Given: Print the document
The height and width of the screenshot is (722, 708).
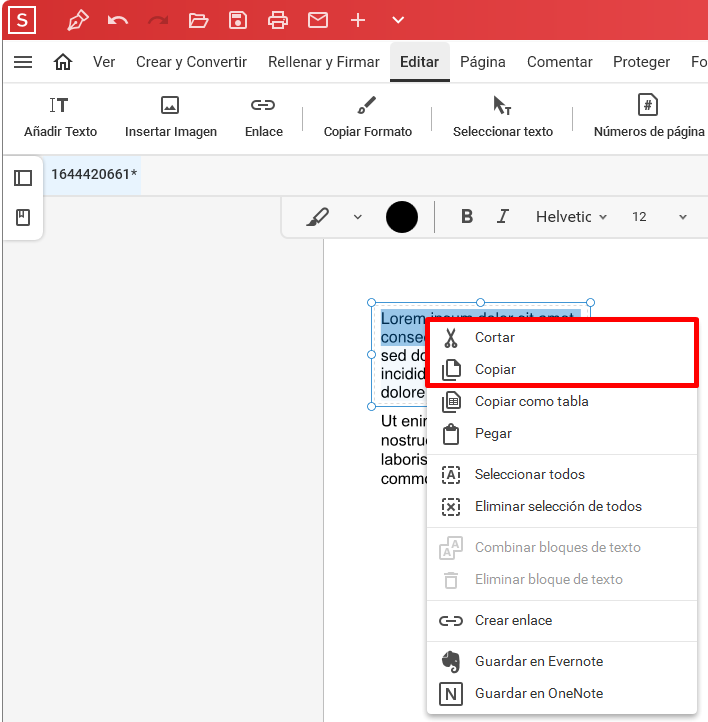Looking at the screenshot, I should click(278, 20).
